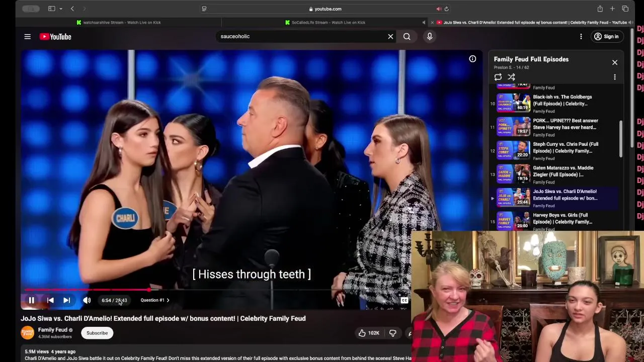This screenshot has height=362, width=644.
Task: Close the Family Feud Full Episodes playlist
Action: click(x=615, y=62)
